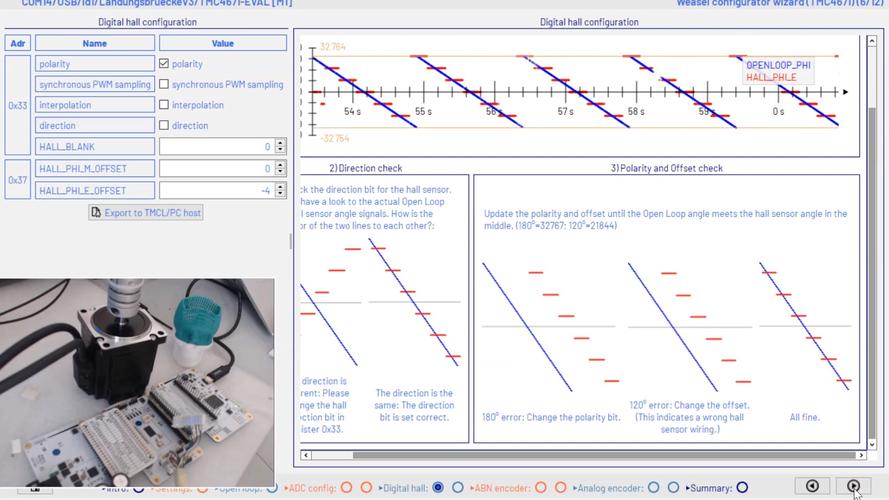This screenshot has width=889, height=500.
Task: Select the direction name cell
Action: coord(95,125)
